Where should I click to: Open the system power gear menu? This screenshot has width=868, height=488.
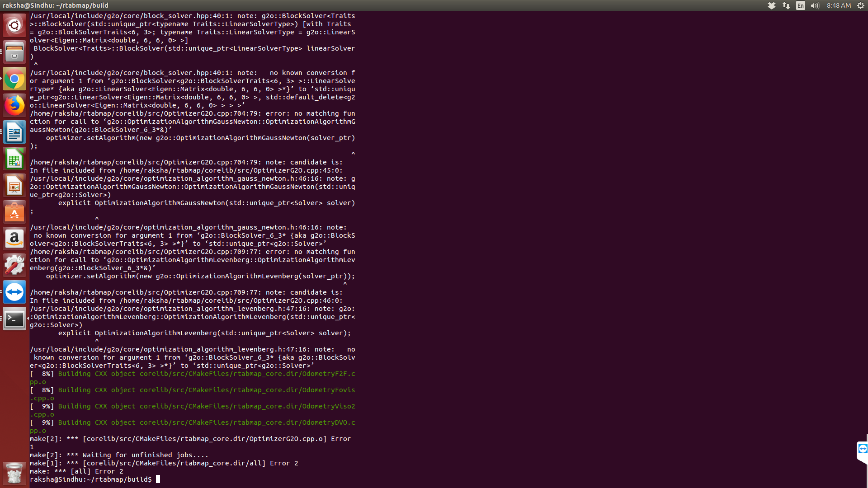[861, 5]
